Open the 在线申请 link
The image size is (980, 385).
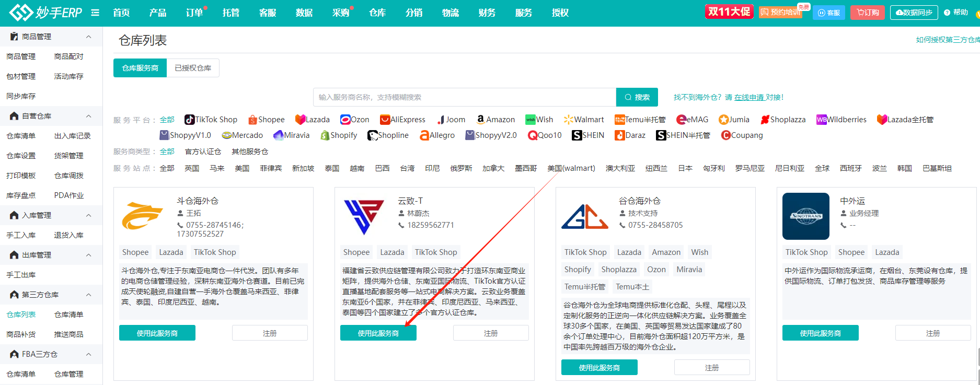click(750, 97)
